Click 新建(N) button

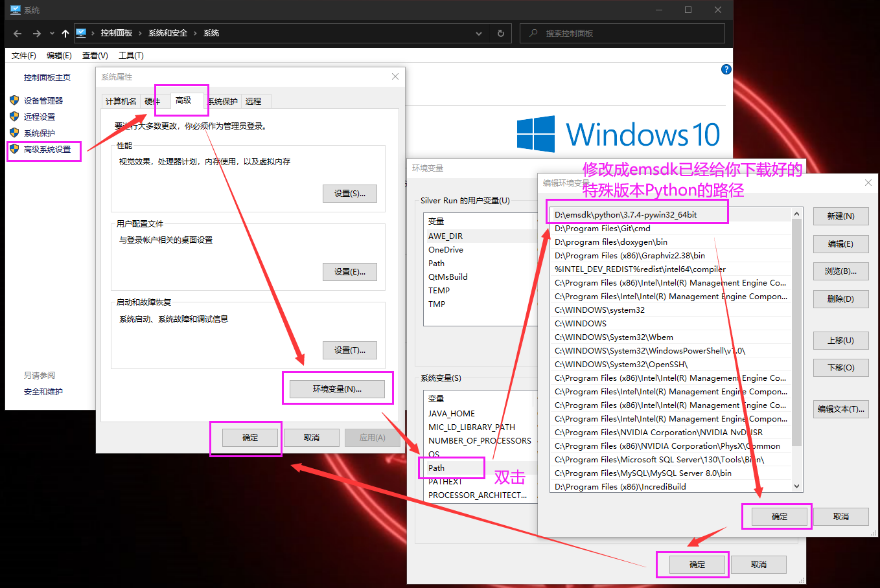pos(840,216)
